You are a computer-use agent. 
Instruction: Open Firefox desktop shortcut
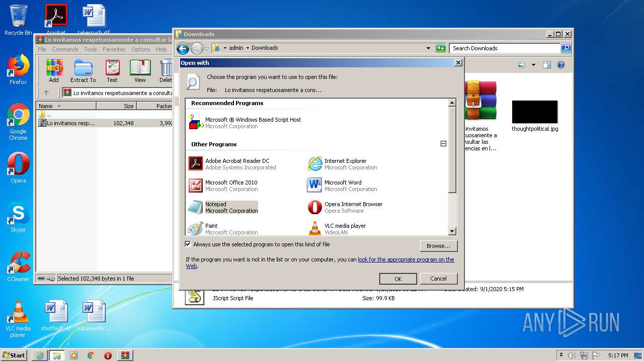18,69
